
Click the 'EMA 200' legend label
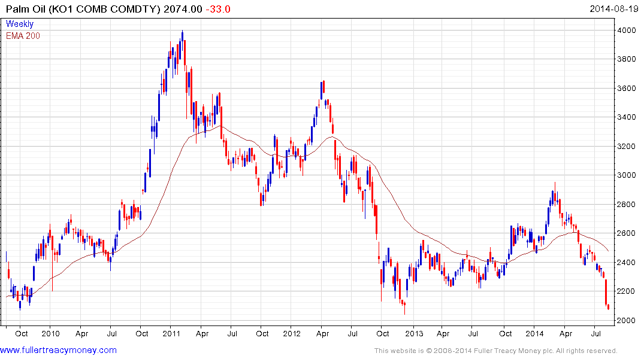pos(23,36)
